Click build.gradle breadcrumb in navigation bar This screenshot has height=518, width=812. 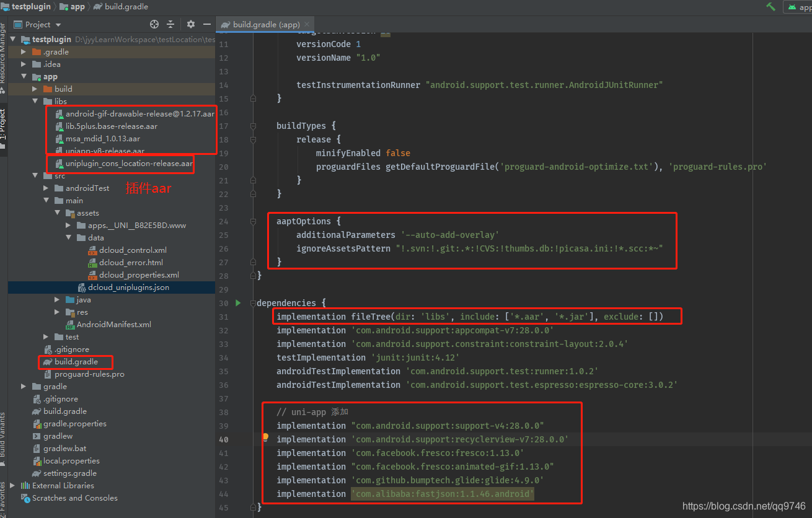121,7
